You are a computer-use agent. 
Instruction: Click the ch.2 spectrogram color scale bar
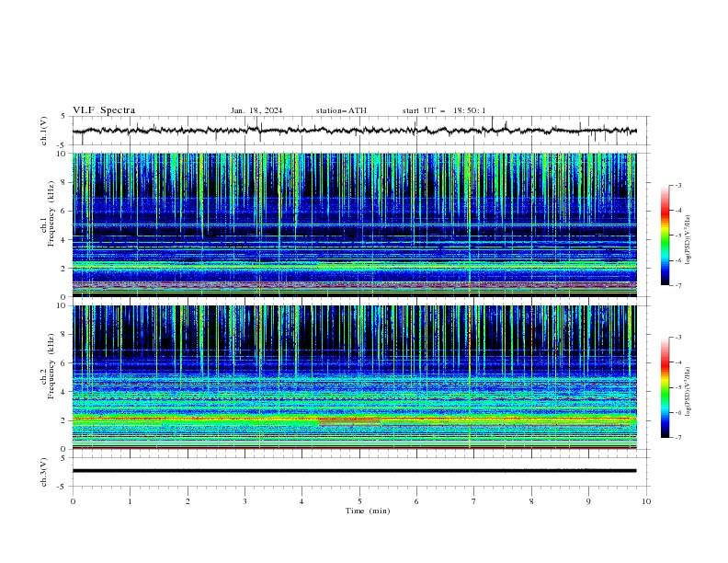click(x=665, y=387)
